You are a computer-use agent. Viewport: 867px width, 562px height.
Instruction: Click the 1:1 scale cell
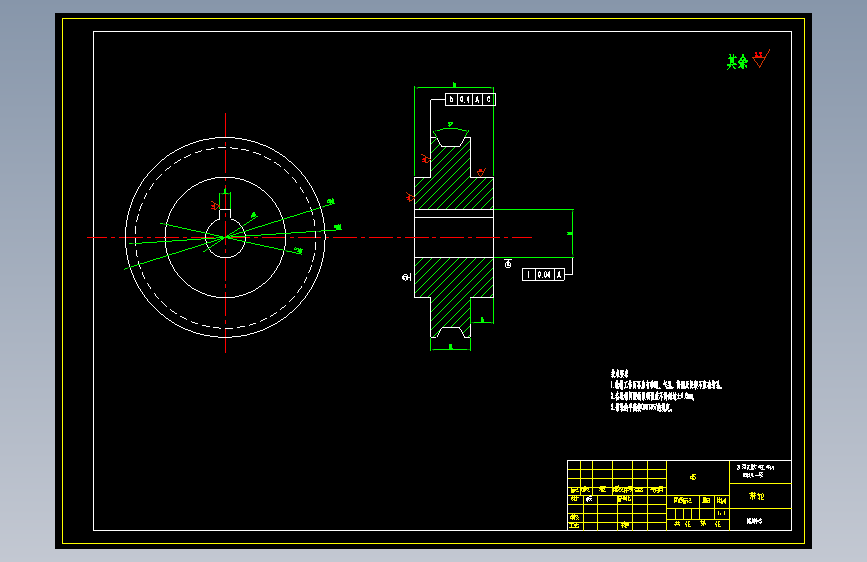[722, 513]
